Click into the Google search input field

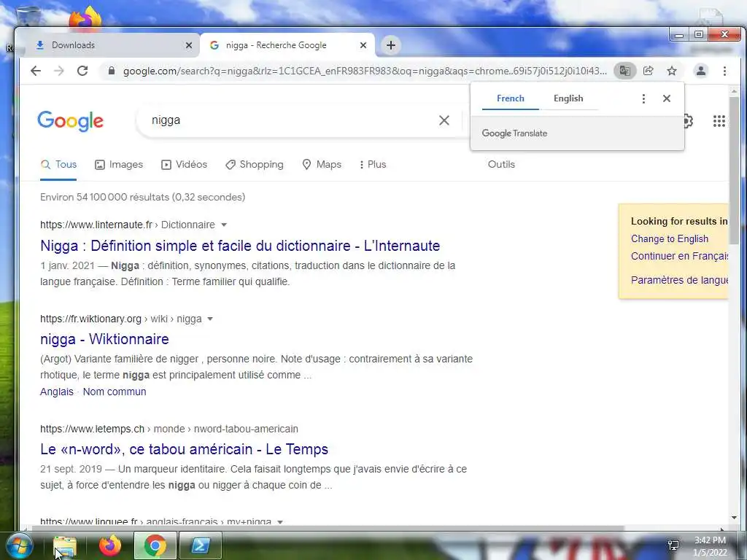290,120
